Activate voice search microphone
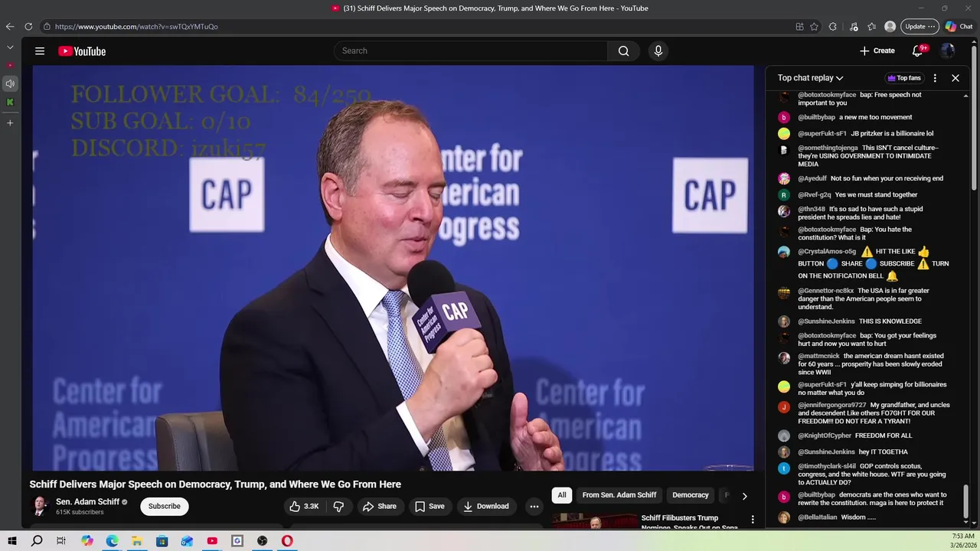 (658, 51)
